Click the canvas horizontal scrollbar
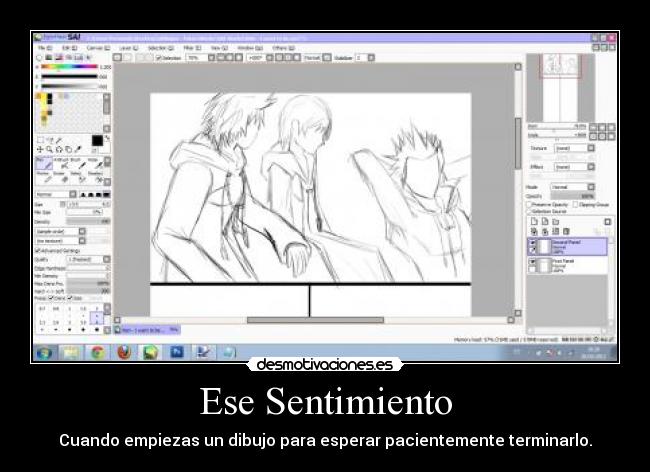Screen dimensions: 650x472 314,320
